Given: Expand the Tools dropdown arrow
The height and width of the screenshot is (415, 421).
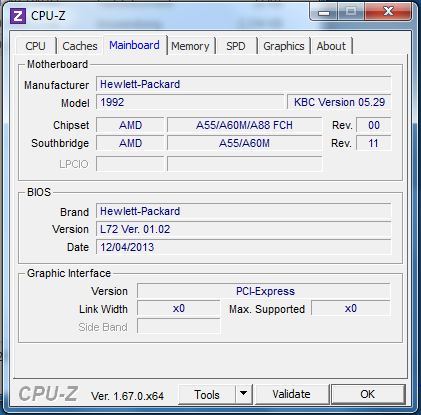Looking at the screenshot, I should click(244, 394).
